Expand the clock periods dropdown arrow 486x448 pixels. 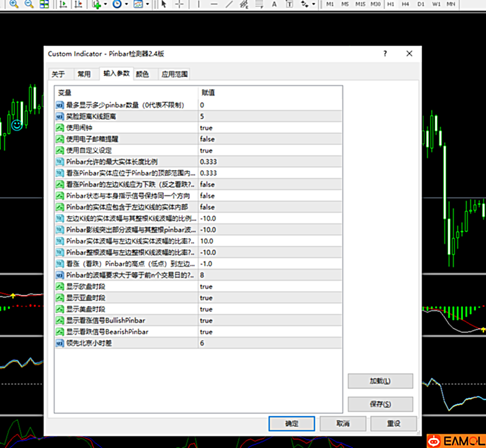126,4
